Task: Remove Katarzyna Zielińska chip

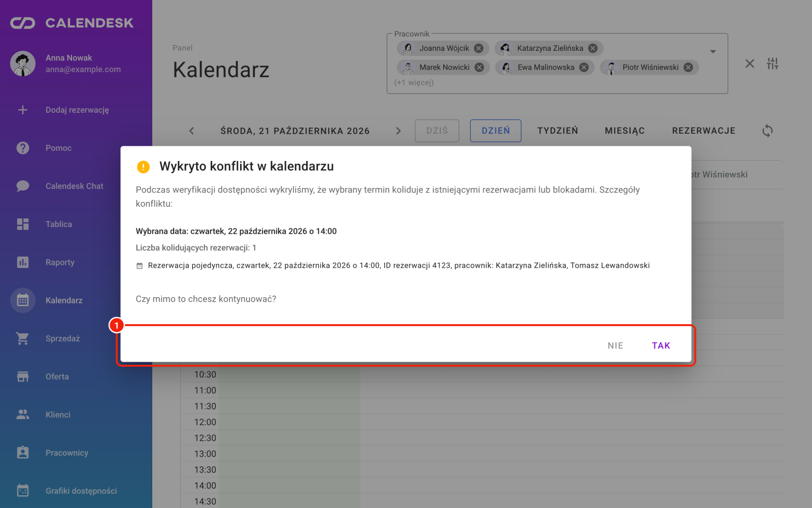Action: (593, 48)
